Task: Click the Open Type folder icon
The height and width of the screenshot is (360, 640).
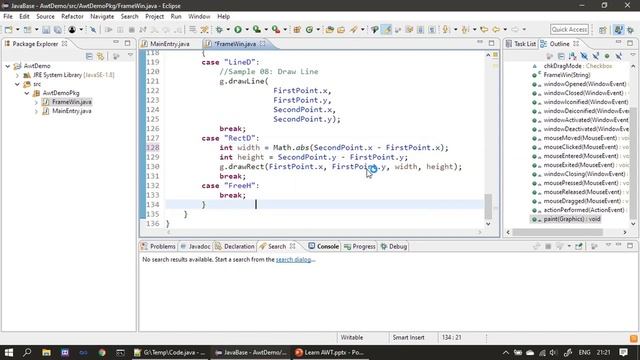Action: coord(329,29)
